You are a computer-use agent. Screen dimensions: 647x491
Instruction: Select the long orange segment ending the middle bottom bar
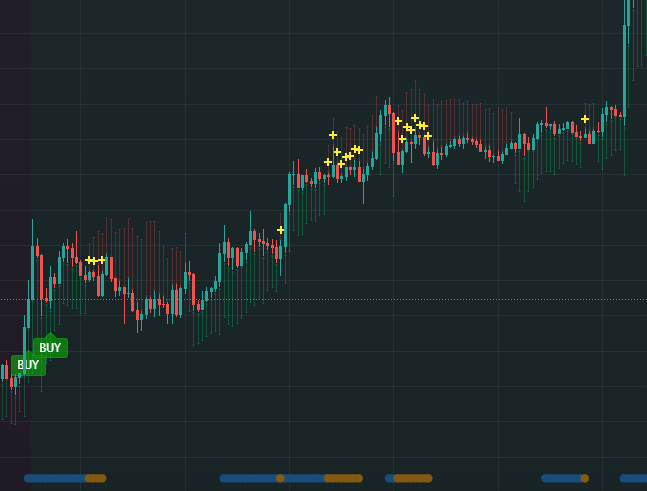point(343,478)
